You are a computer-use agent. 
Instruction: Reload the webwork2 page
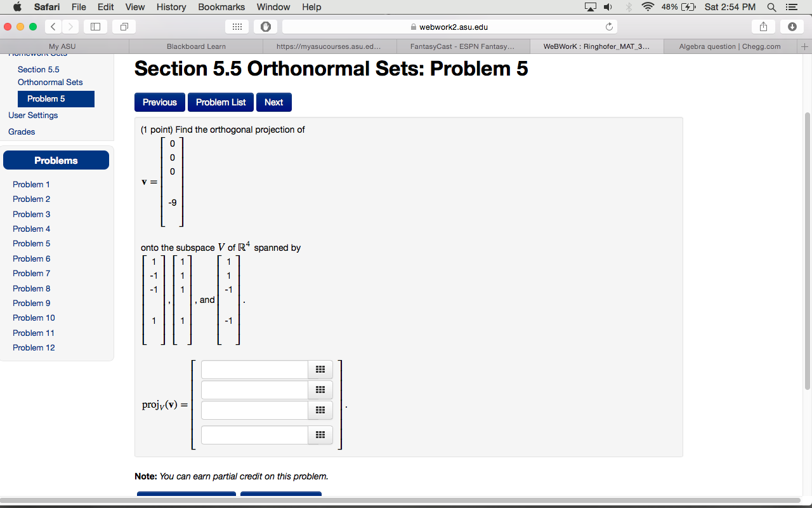[x=609, y=27]
